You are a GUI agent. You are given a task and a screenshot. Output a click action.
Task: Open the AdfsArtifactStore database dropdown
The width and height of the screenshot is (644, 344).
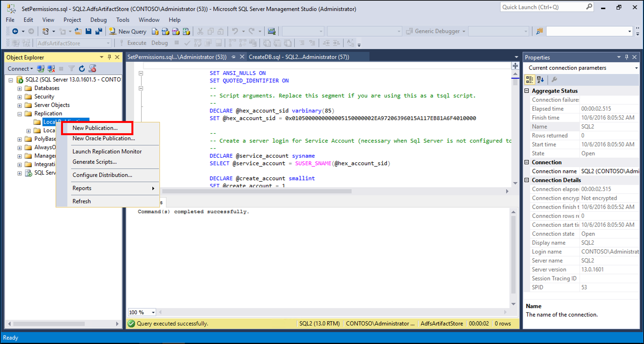108,43
